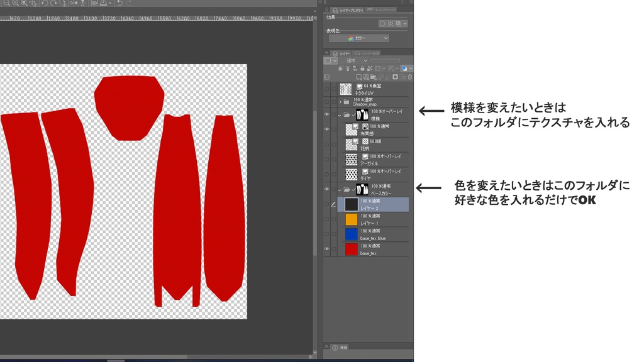
Task: Switch to the レイヤー検索 tab
Action: [x=367, y=53]
